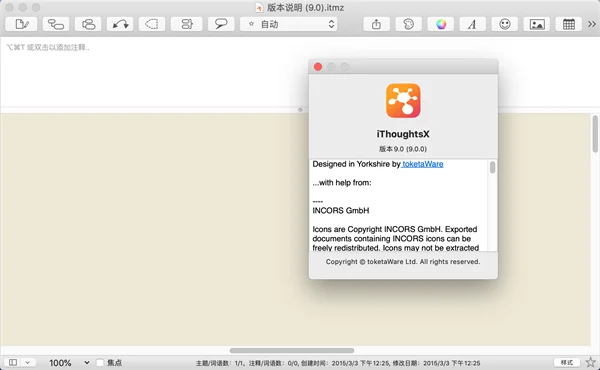Insert an image via picture icon
The height and width of the screenshot is (370, 600).
point(537,24)
